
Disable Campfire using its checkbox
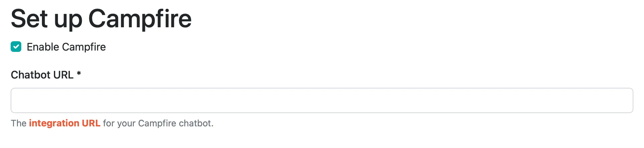[16, 47]
